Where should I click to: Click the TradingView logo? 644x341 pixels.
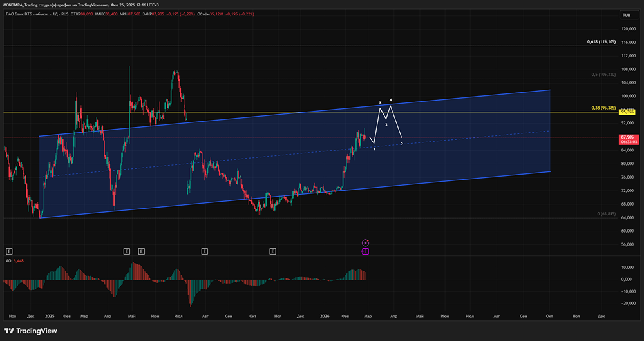[31, 331]
